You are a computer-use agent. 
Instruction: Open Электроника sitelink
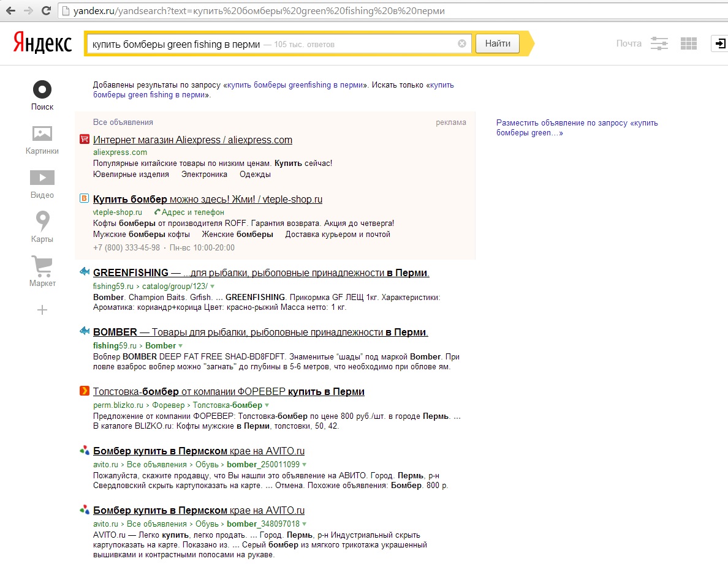click(x=204, y=175)
